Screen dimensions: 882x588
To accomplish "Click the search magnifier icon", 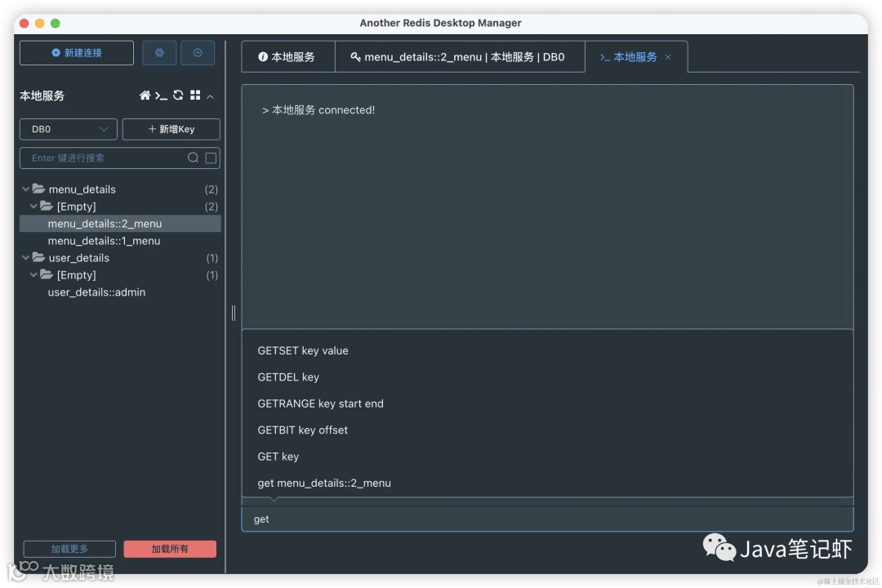I will pos(193,158).
